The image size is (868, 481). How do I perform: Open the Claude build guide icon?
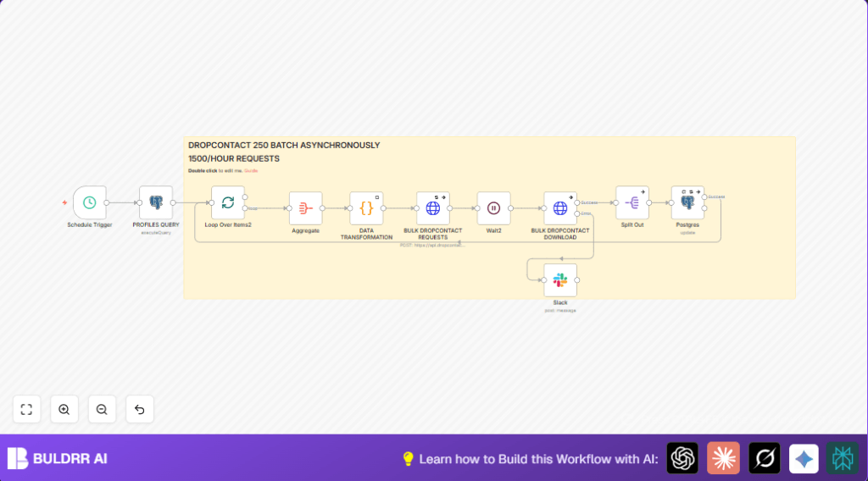(724, 458)
